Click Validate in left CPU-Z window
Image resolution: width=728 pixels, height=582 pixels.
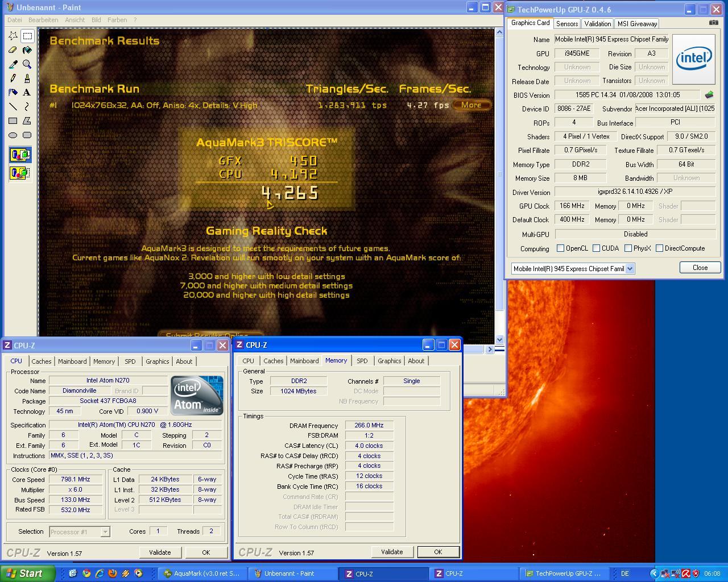[160, 552]
